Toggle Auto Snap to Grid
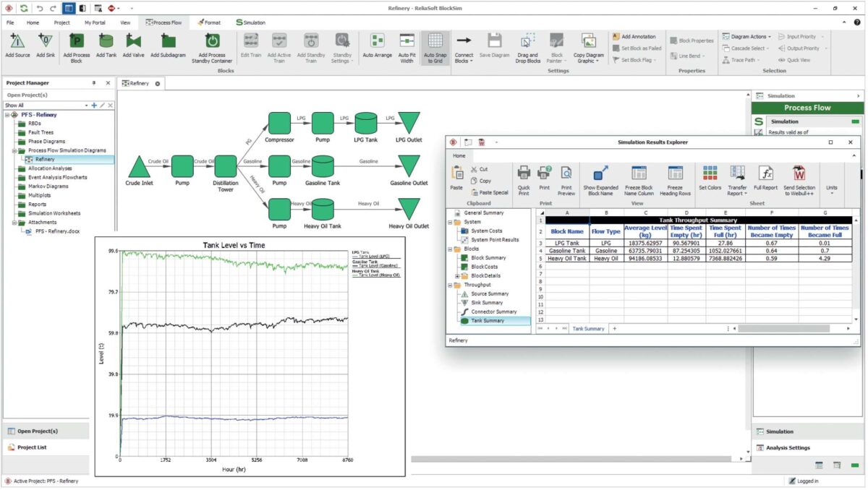Viewport: 868px width, 490px height. 435,48
